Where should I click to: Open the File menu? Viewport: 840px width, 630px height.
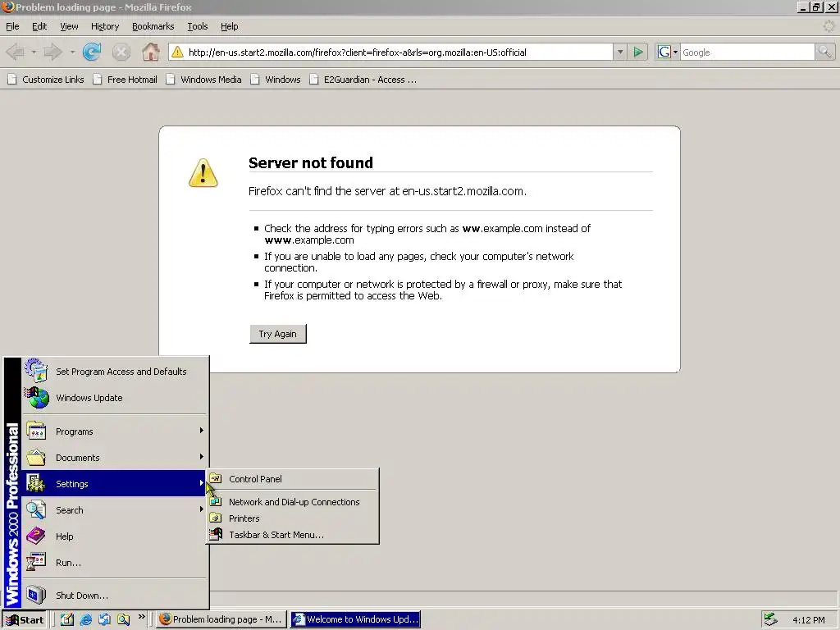click(12, 26)
